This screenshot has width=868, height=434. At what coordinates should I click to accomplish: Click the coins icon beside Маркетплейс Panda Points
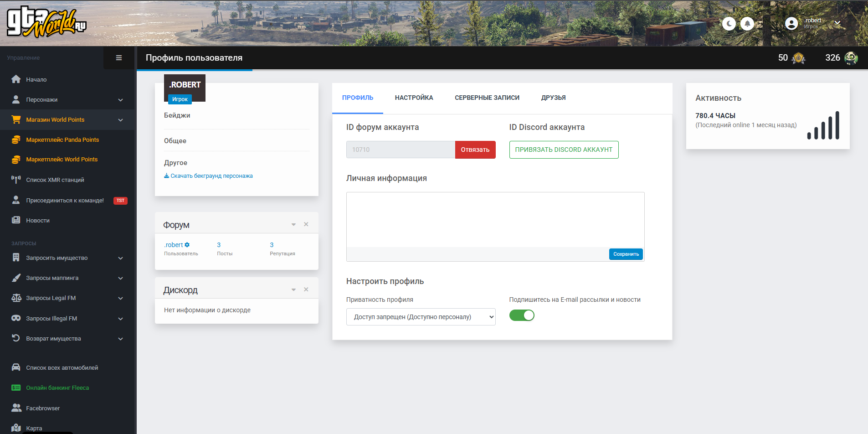click(x=16, y=139)
